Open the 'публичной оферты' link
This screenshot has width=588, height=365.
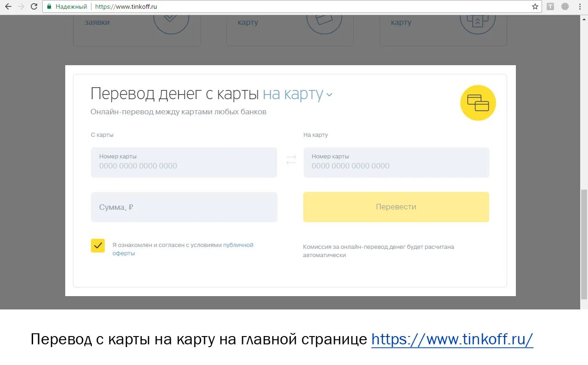[183, 249]
